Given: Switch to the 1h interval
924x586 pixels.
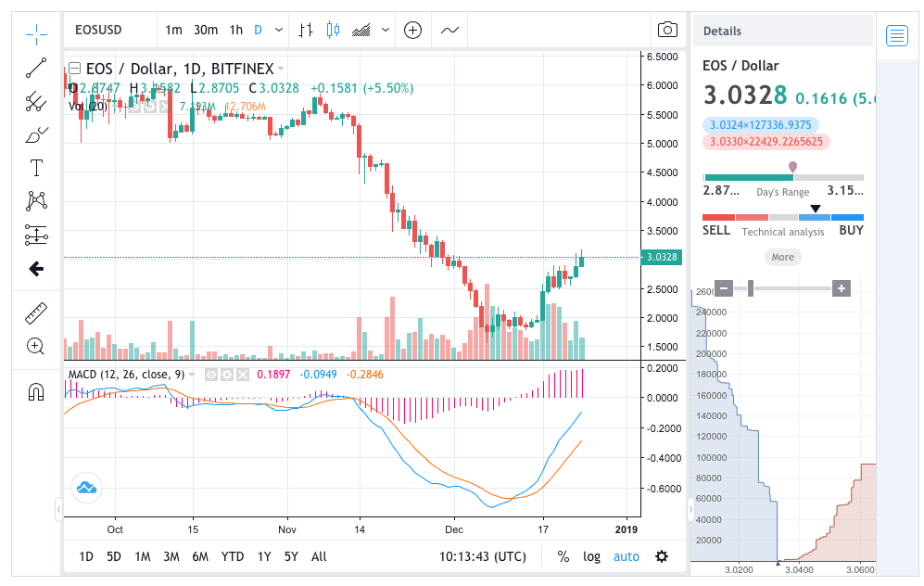Looking at the screenshot, I should click(x=234, y=30).
